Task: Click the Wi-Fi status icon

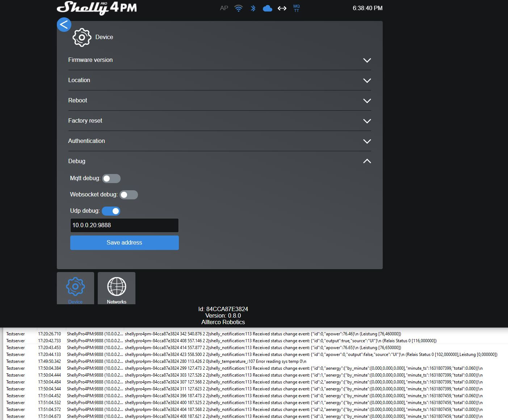Action: point(238,8)
